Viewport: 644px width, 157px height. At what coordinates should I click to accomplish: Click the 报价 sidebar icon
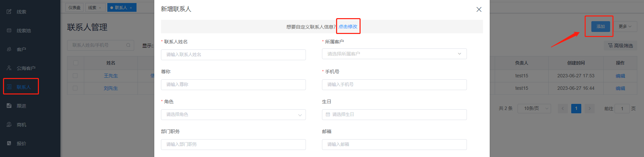pyautogui.click(x=9, y=144)
